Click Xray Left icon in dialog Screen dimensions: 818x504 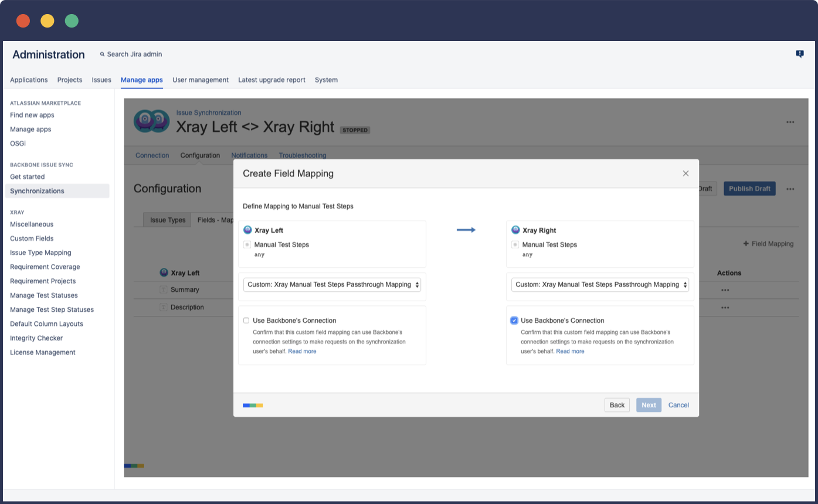point(247,230)
